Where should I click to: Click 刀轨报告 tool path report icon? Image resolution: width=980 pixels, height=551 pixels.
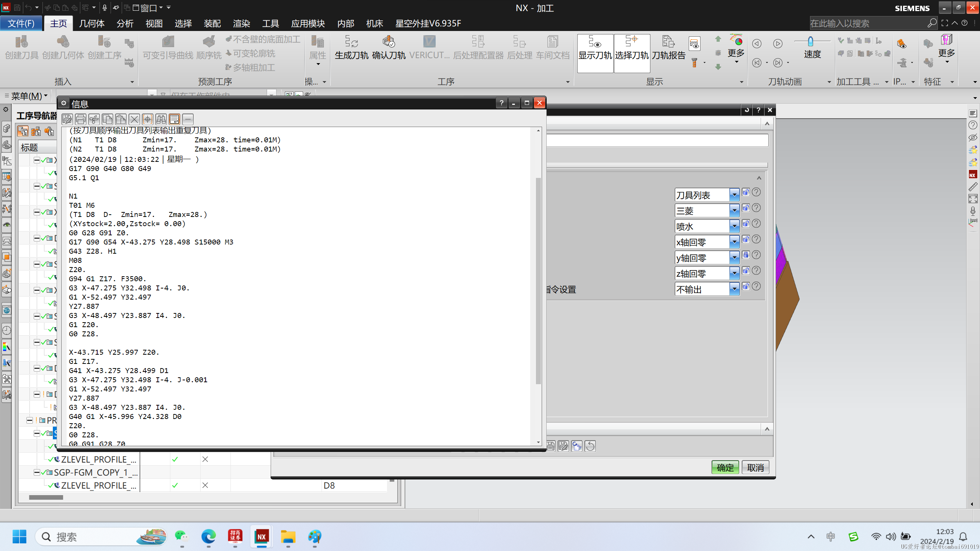point(668,48)
